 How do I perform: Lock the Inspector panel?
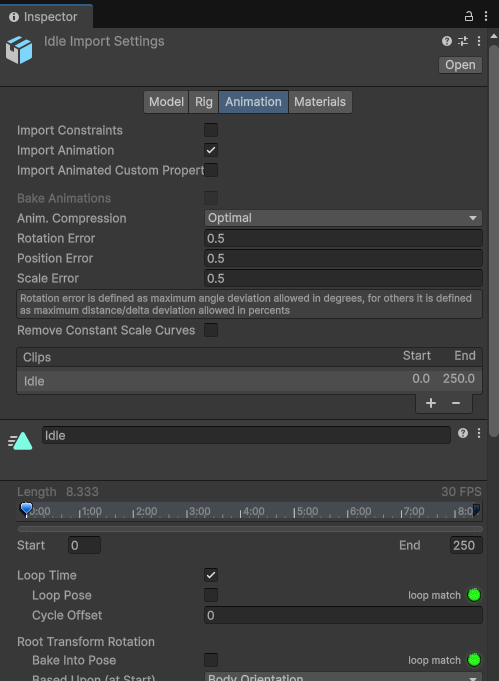(x=469, y=17)
